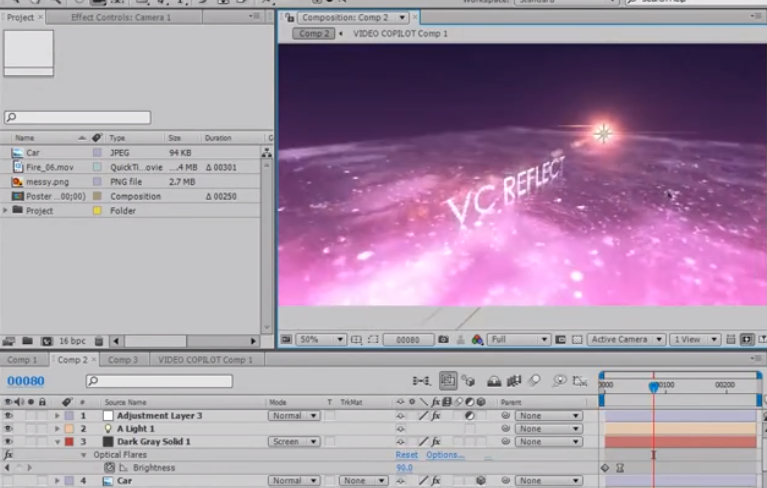
Task: Open Effect Controls: Camera 1 tab
Action: pos(121,18)
